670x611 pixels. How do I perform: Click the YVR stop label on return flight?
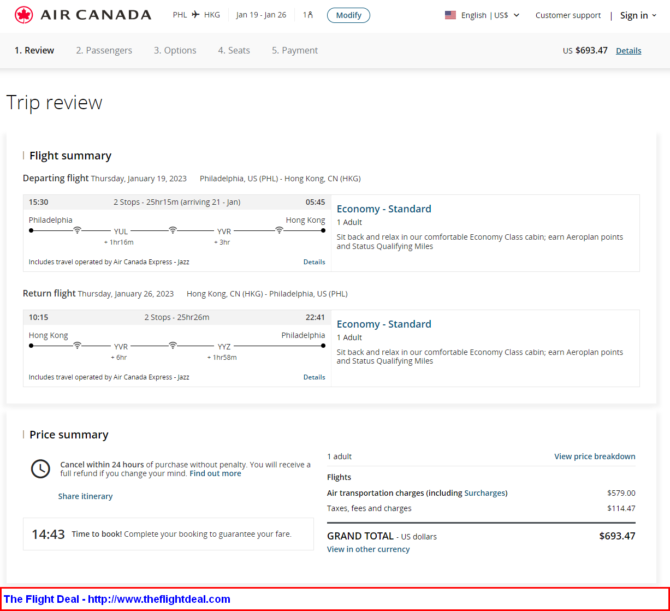(120, 347)
